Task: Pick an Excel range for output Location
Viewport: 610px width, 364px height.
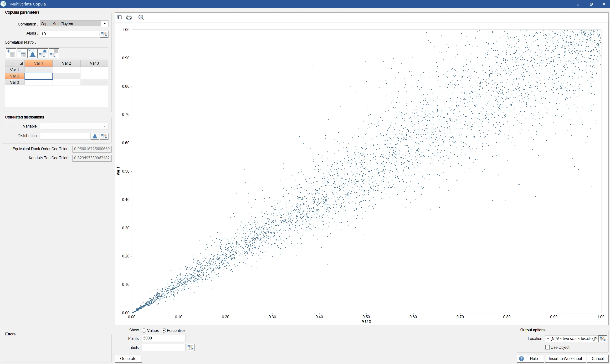Action: (602, 338)
